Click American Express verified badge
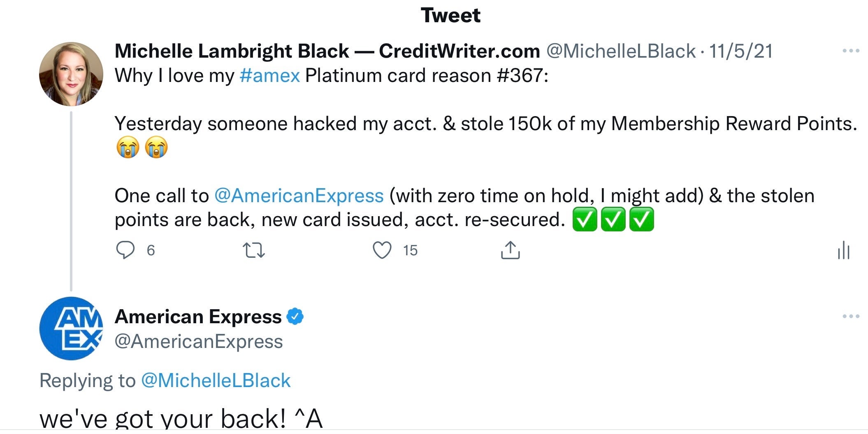The image size is (868, 434). (295, 317)
